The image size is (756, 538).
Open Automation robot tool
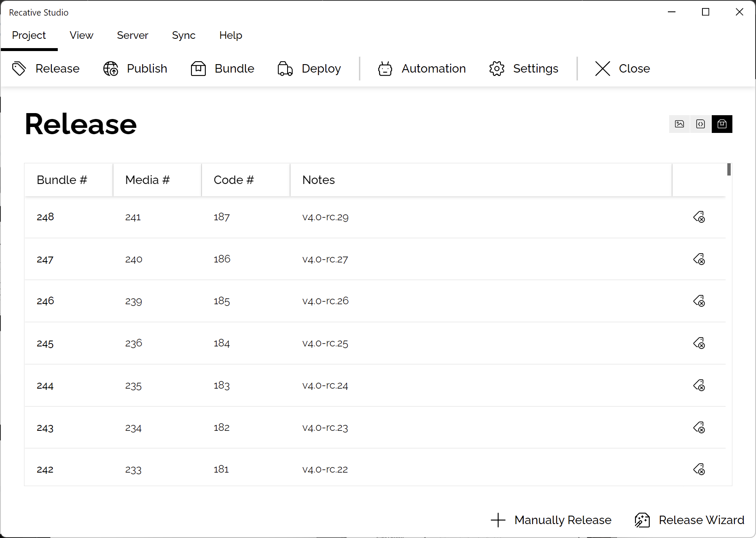(x=422, y=68)
